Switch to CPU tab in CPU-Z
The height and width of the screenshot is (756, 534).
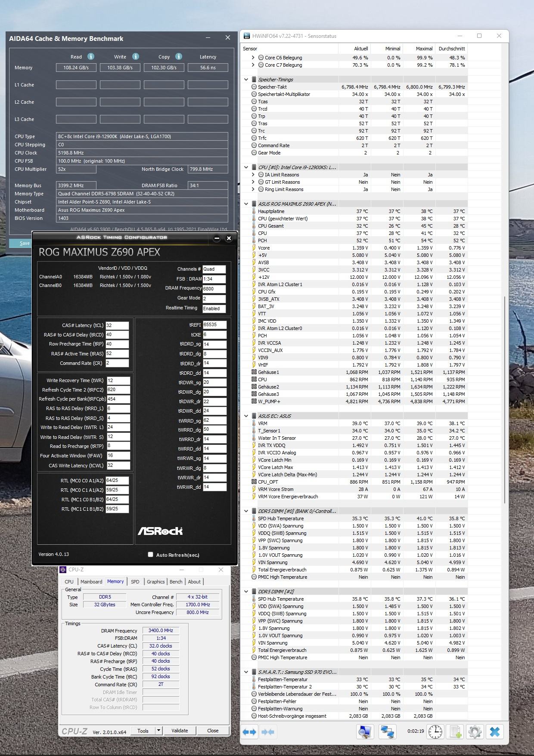coord(69,582)
